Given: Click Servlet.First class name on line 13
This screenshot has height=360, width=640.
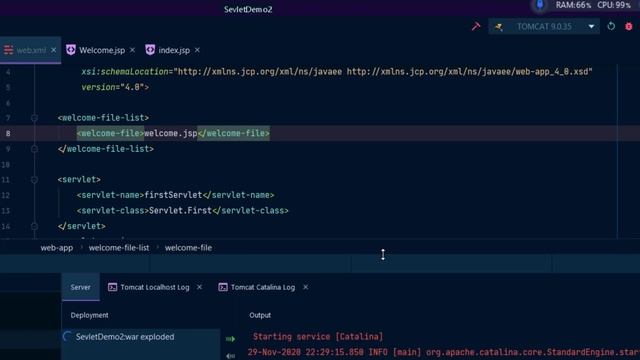Looking at the screenshot, I should pos(180,211).
